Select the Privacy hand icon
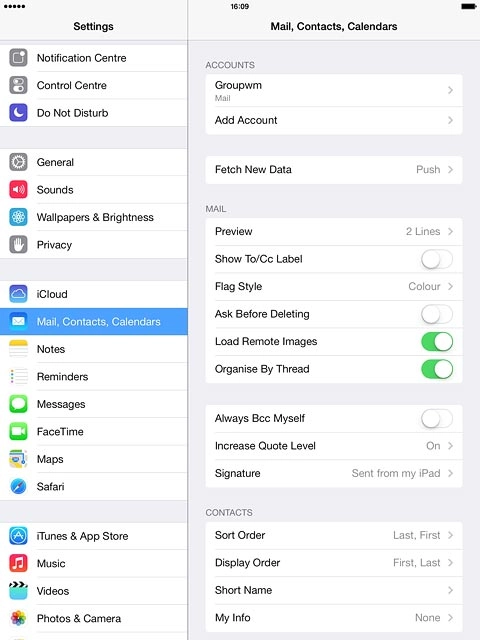The image size is (480, 640). pos(18,244)
